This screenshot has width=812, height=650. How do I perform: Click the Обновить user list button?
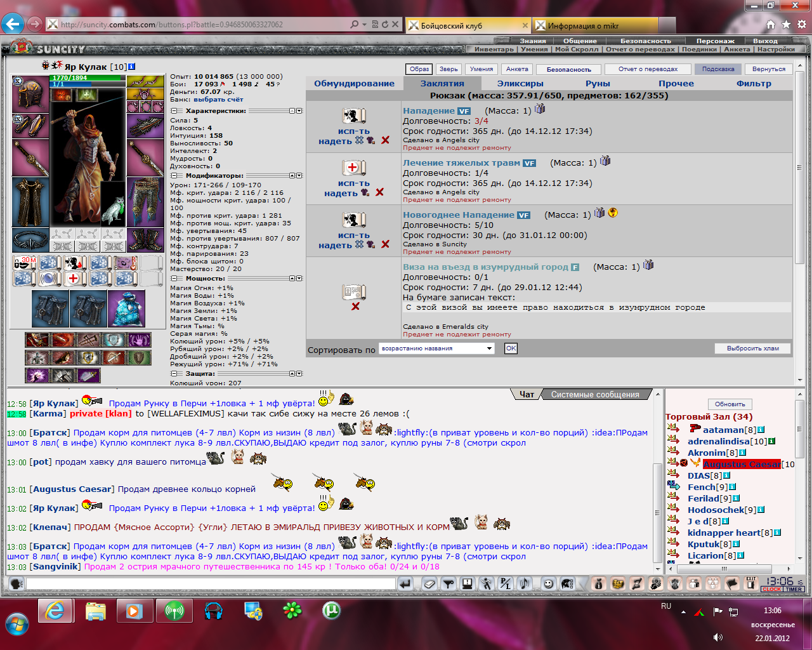click(730, 404)
